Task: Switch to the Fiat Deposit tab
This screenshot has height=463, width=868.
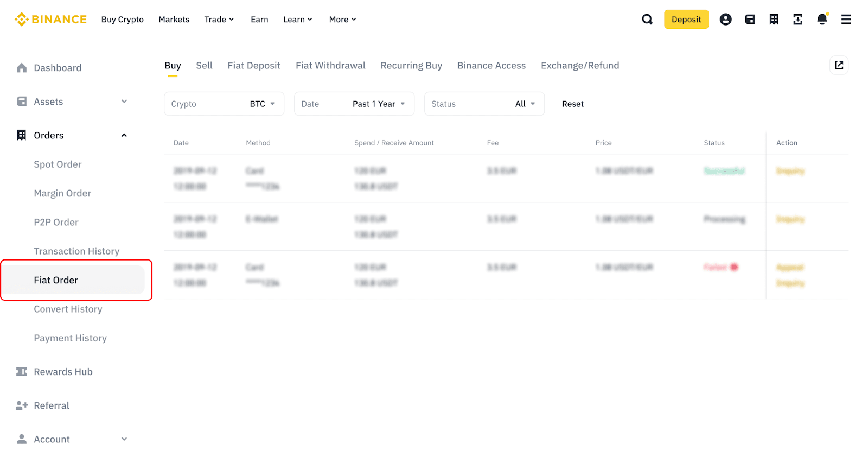Action: (x=254, y=66)
